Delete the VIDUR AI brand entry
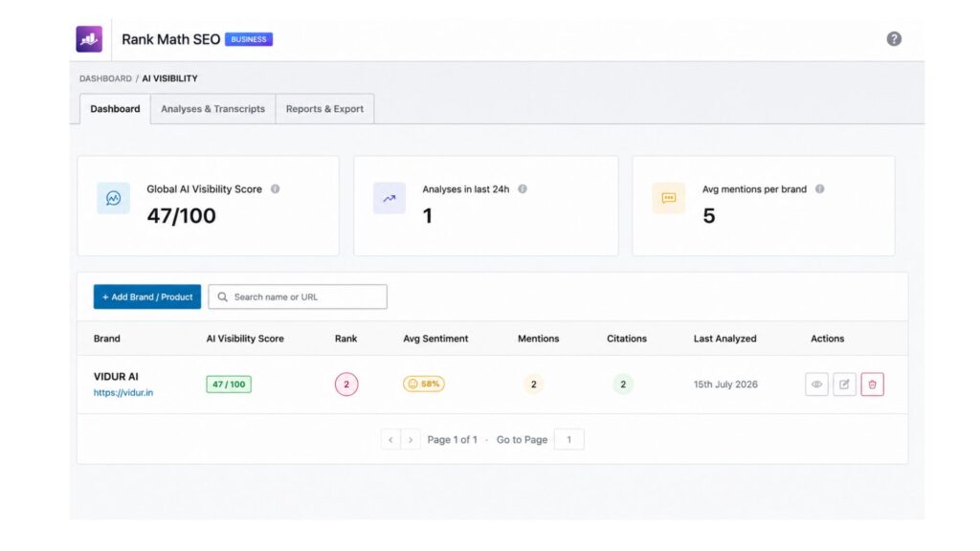This screenshot has width=980, height=551. point(872,385)
